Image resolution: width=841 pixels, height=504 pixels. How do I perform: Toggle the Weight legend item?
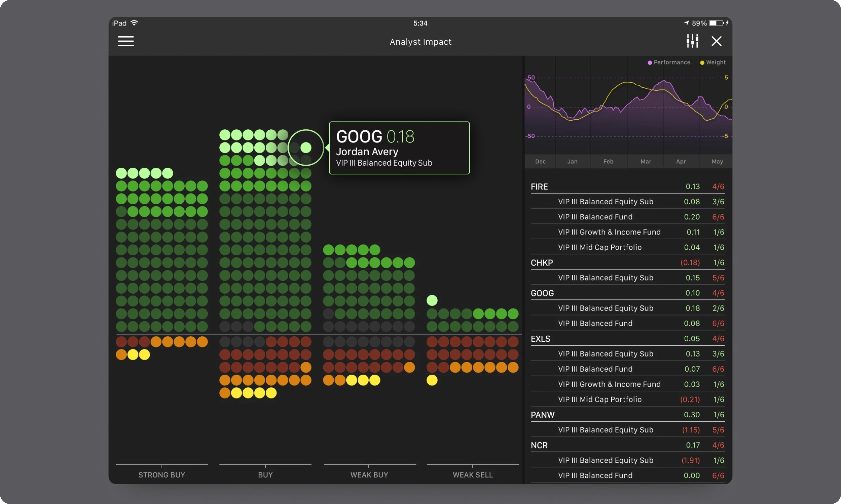(x=713, y=62)
